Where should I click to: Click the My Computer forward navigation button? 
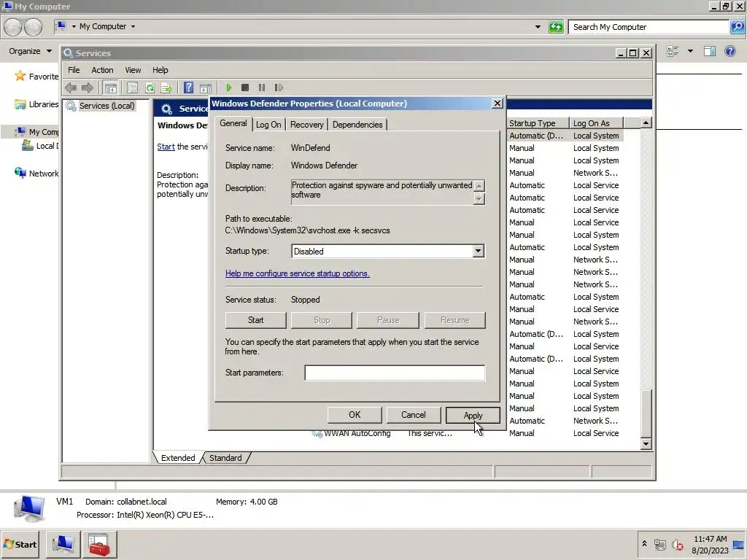33,27
